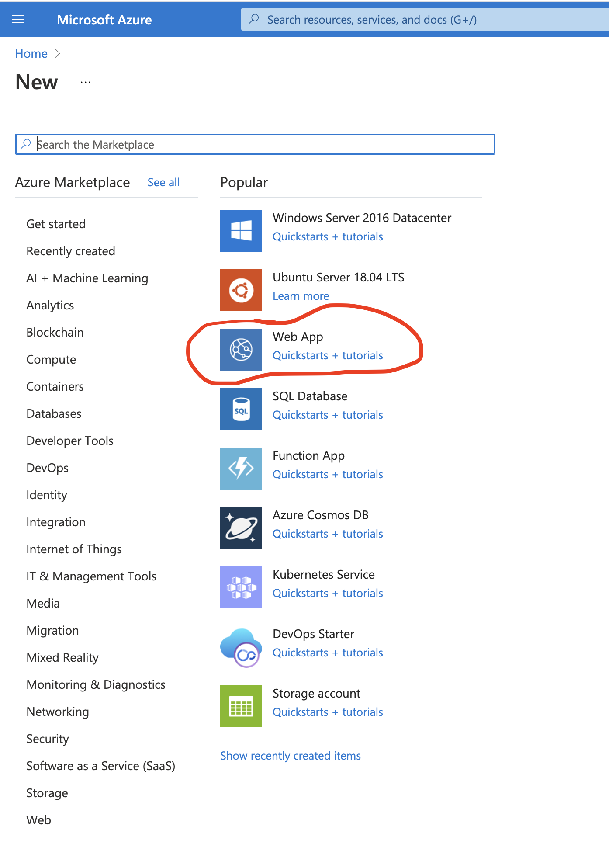Pick the Storage category
Viewport: 609px width, 868px height.
click(x=47, y=793)
